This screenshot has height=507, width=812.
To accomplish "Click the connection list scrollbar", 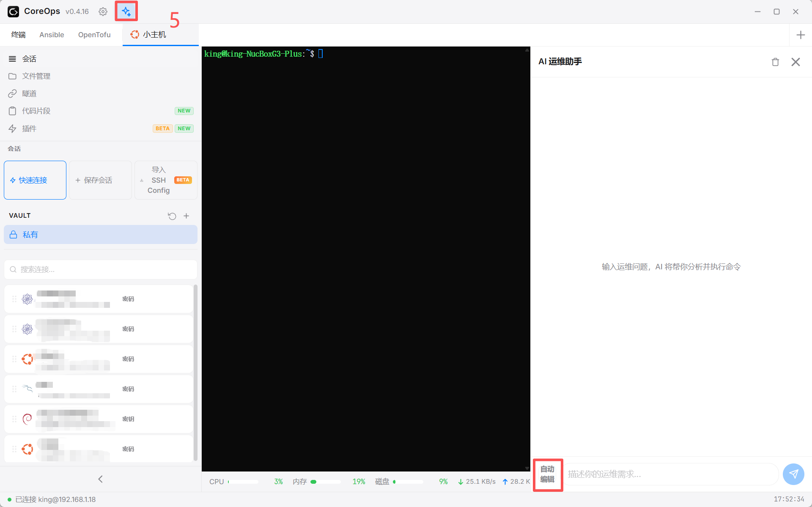I will [195, 373].
